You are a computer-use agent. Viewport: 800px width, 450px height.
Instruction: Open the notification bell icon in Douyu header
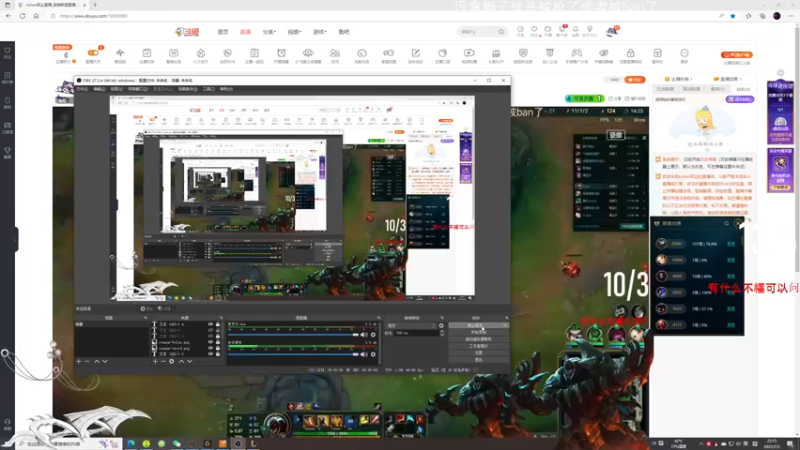point(576,30)
